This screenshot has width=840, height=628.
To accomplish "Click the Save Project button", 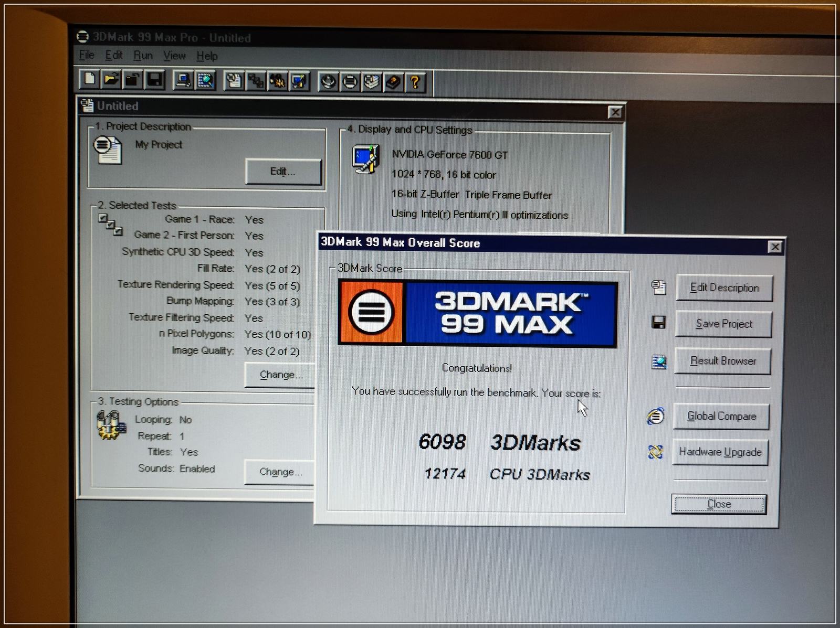I will [723, 324].
